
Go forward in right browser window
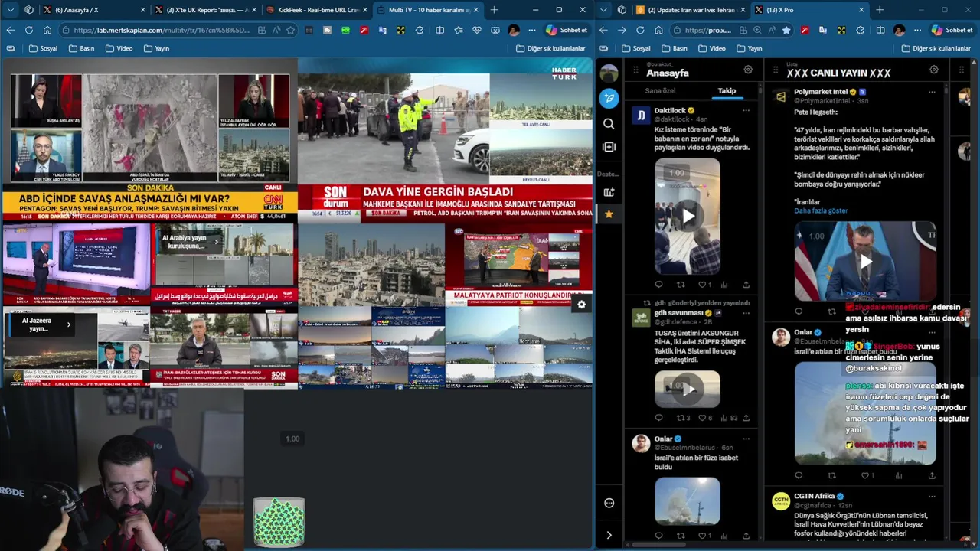pyautogui.click(x=622, y=30)
